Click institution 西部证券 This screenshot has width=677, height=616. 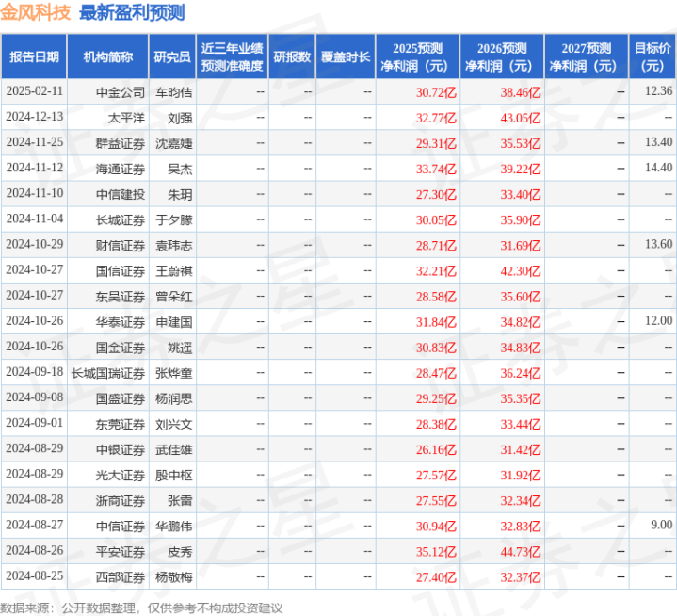(121, 576)
